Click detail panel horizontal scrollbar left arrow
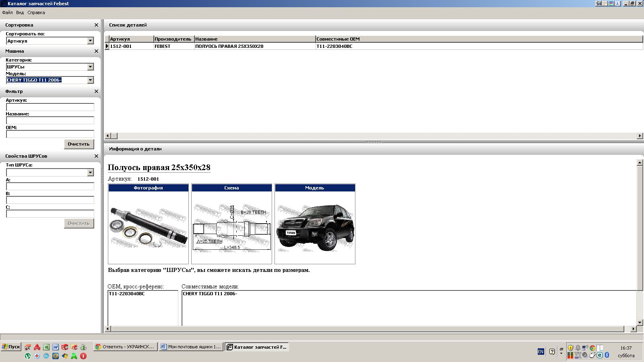The image size is (644, 362). tap(107, 329)
